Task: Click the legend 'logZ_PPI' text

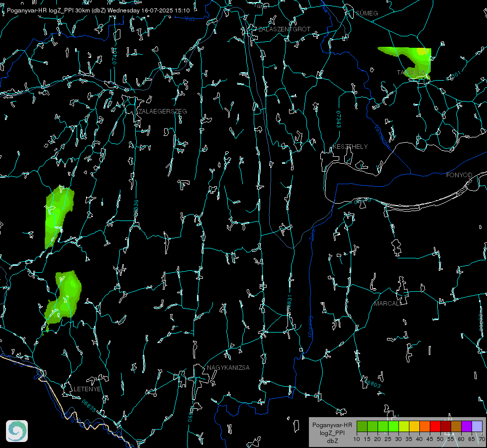Action: click(332, 433)
